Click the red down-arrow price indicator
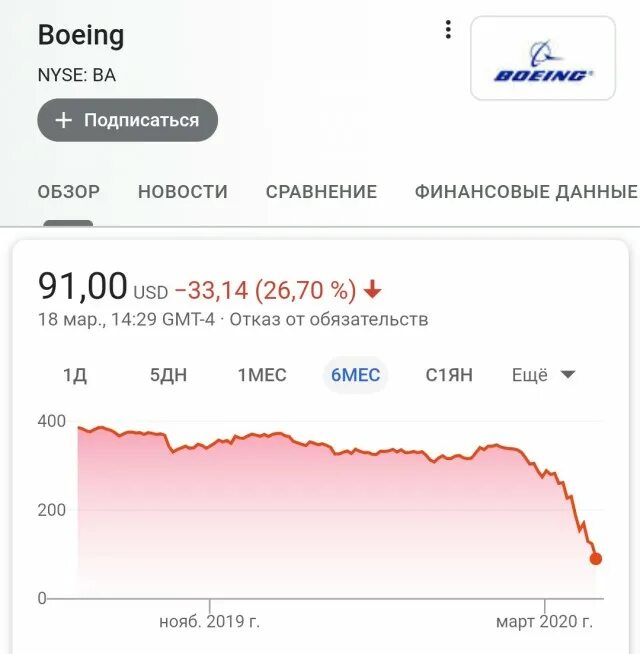Image resolution: width=640 pixels, height=654 pixels. (x=373, y=289)
